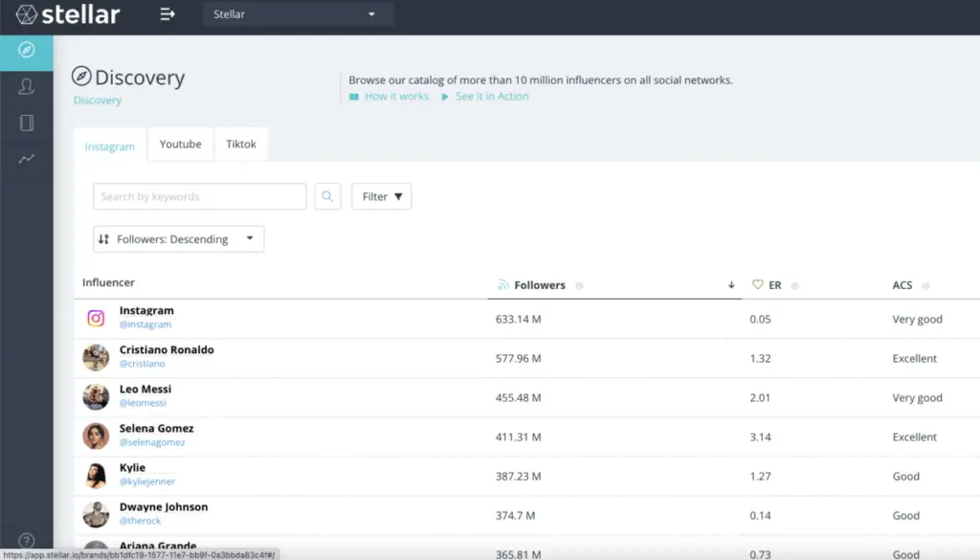This screenshot has height=560, width=980.
Task: Open the Discovery compass icon in sidebar
Action: pyautogui.click(x=26, y=50)
